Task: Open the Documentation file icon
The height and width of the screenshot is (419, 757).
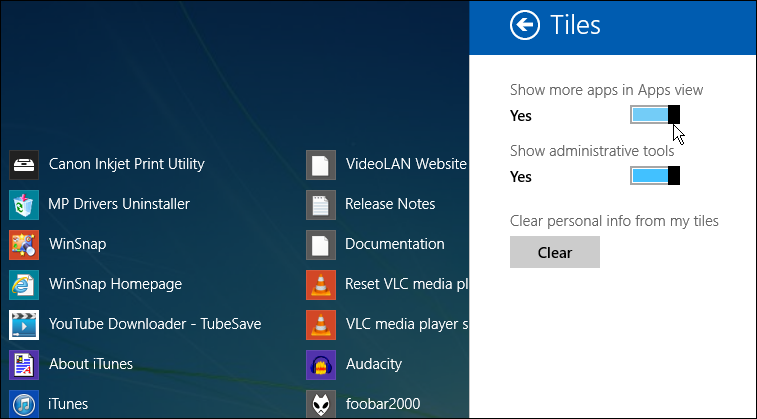Action: coord(321,245)
